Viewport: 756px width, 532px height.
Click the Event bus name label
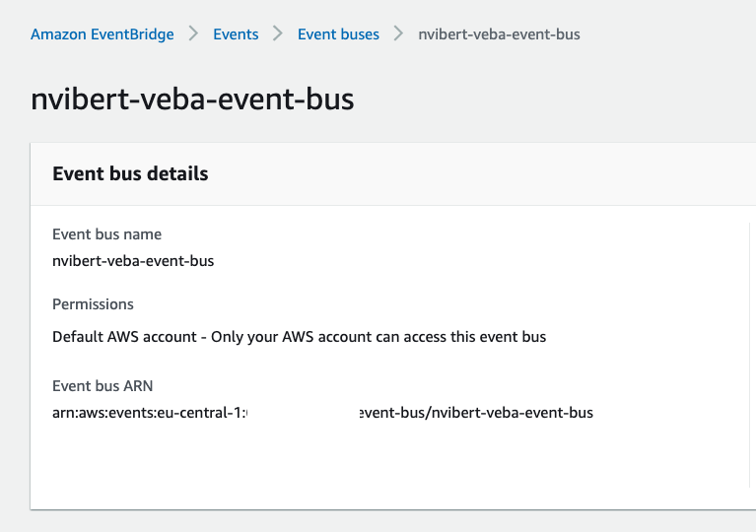106,234
